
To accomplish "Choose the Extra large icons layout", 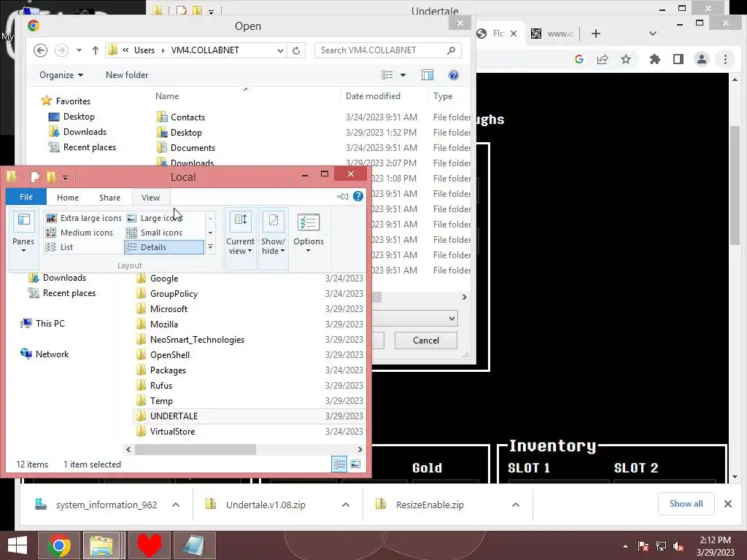I will 83,217.
